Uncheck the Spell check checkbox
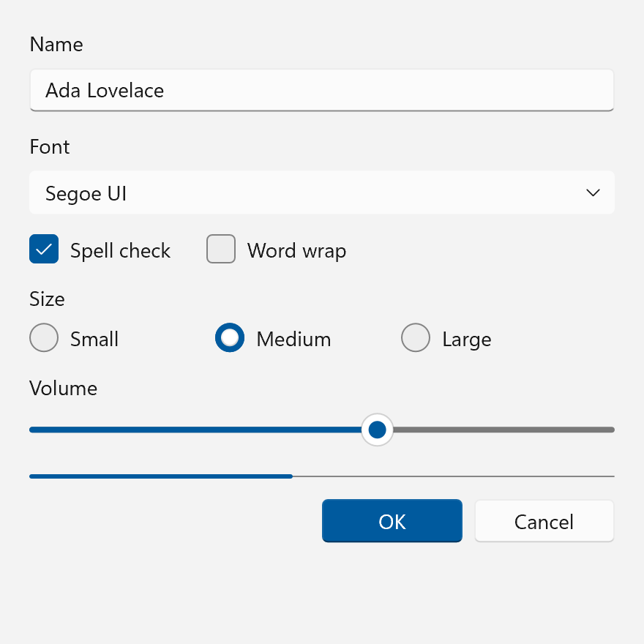 (x=44, y=249)
